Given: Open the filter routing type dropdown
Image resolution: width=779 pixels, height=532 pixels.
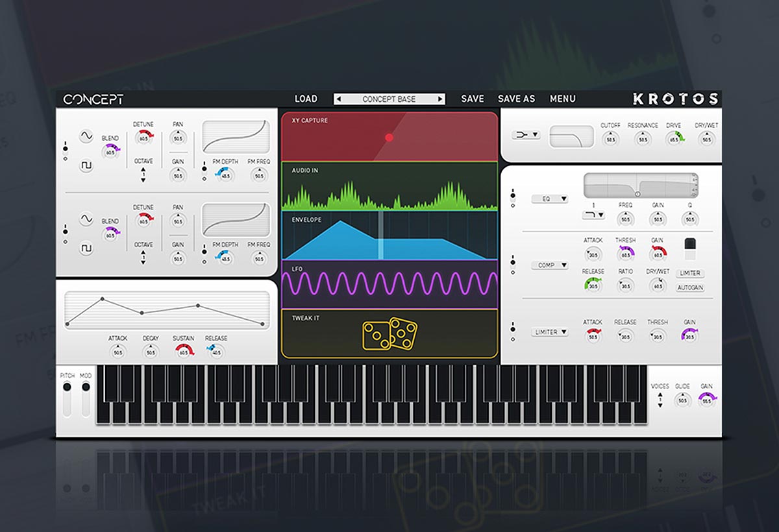Looking at the screenshot, I should 526,135.
